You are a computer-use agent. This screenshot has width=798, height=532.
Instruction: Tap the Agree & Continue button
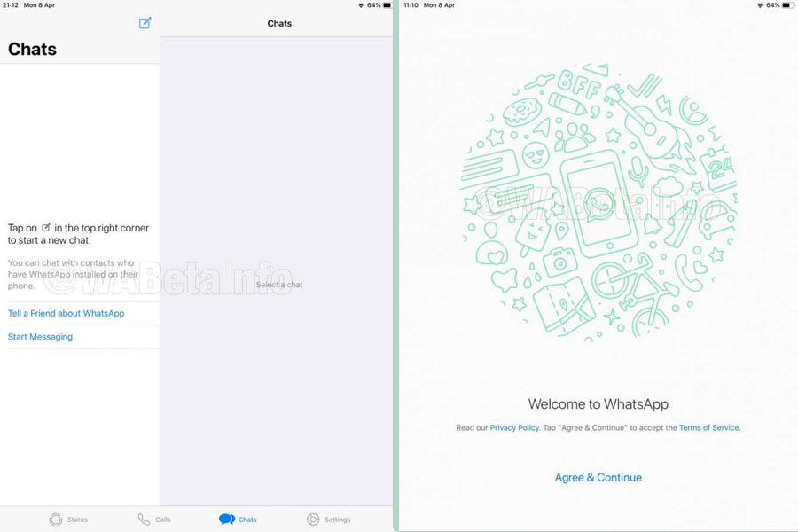coord(598,478)
